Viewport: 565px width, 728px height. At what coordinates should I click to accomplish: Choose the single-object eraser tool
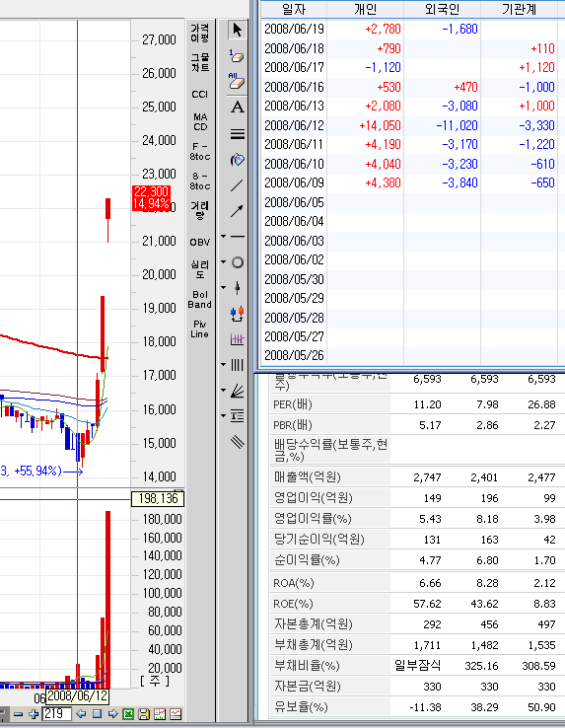pos(238,56)
